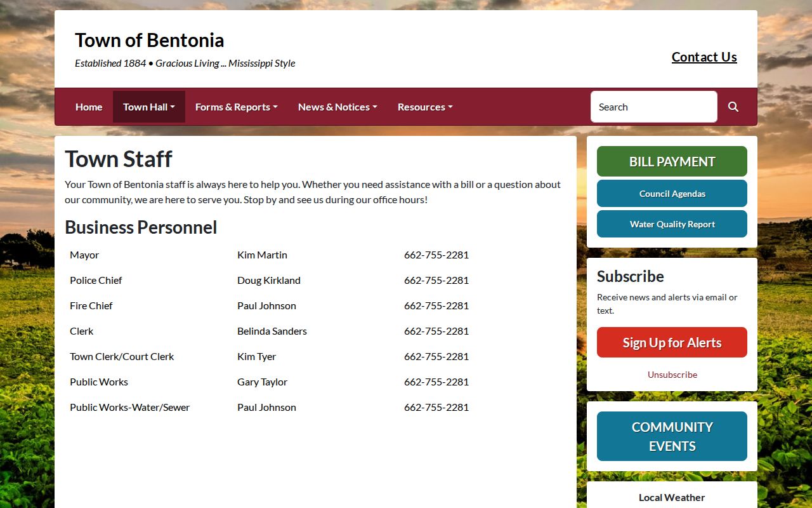This screenshot has height=508, width=812.
Task: Select Belinda Sanders in the staff list
Action: click(x=272, y=331)
